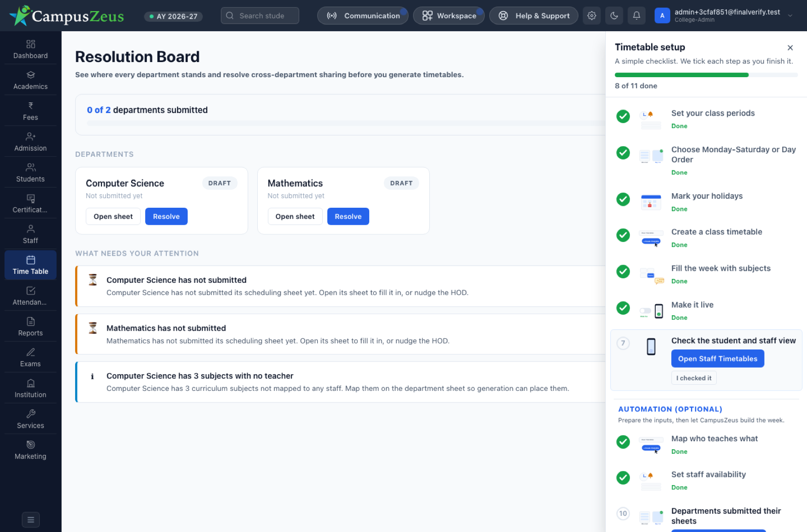Open Fees section in sidebar
Screen dimensions: 807x532
pos(31,111)
